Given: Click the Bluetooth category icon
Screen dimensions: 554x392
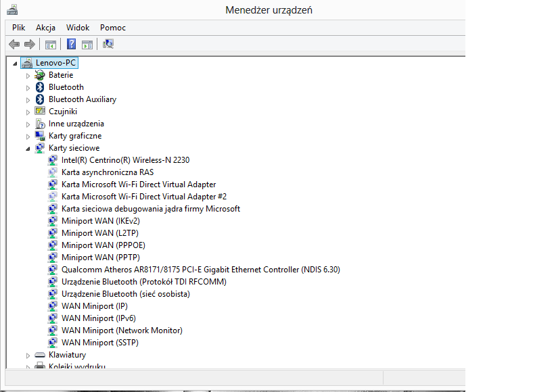Looking at the screenshot, I should (40, 87).
